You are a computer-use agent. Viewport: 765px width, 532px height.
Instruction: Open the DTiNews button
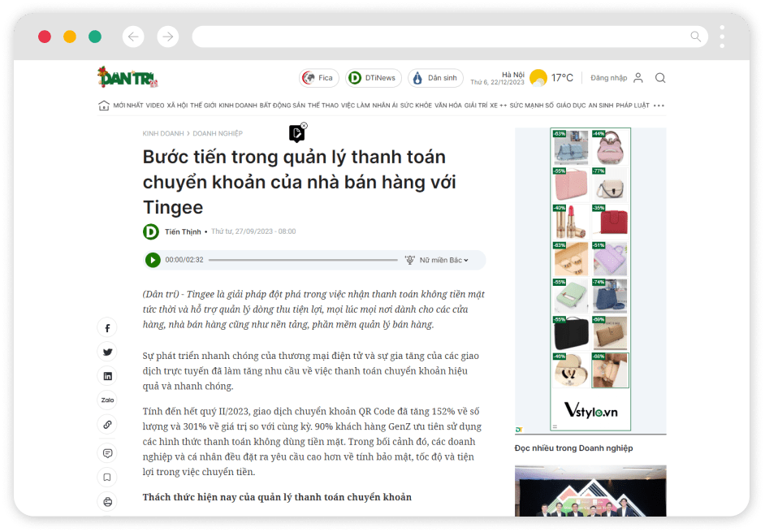click(374, 78)
